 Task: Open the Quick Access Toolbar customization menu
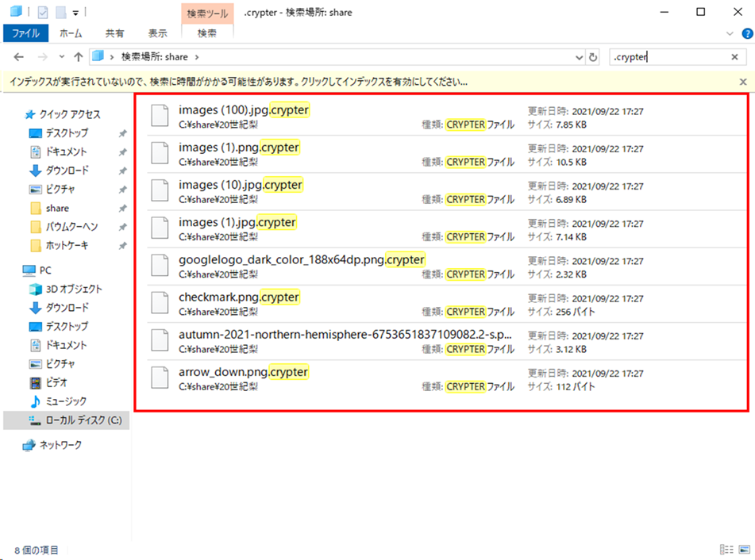click(75, 12)
